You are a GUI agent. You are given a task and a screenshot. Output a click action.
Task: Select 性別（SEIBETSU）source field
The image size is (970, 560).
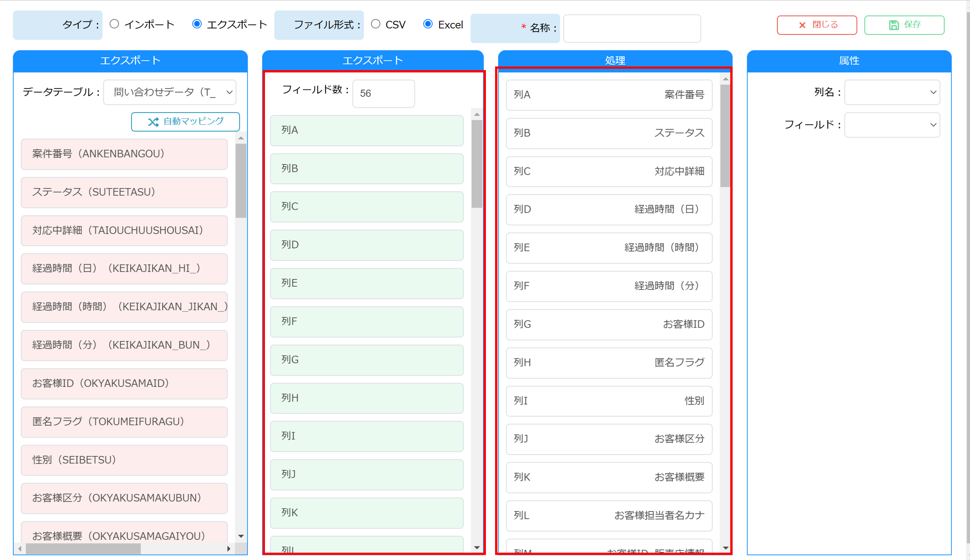(x=124, y=460)
